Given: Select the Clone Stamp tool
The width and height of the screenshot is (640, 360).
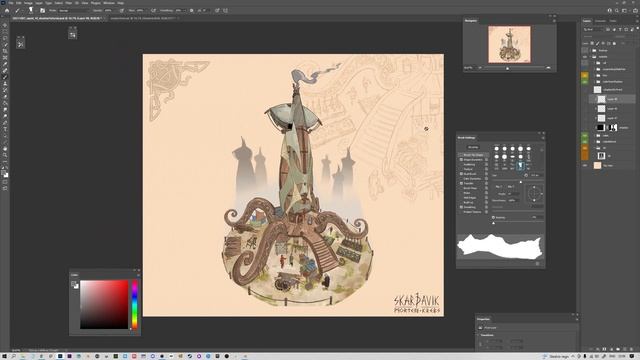Looking at the screenshot, I should 5,84.
